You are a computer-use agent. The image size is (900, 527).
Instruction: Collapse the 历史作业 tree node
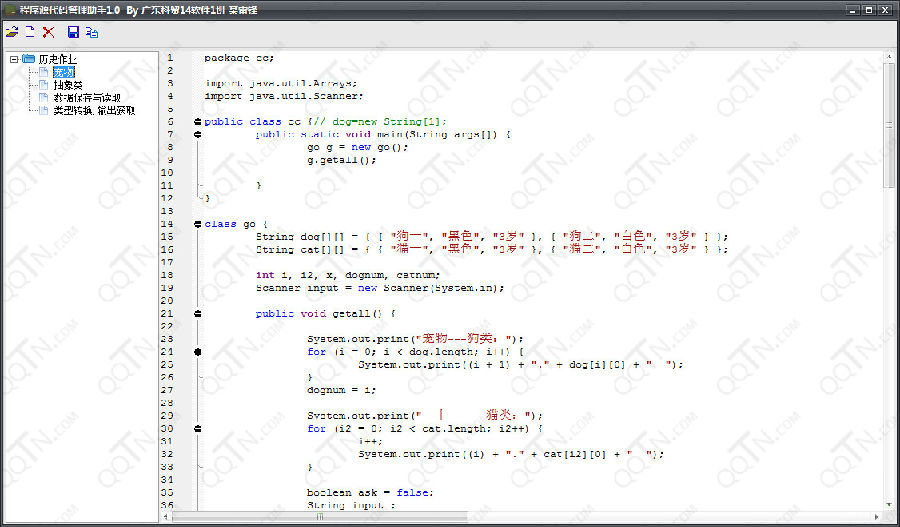[x=13, y=59]
